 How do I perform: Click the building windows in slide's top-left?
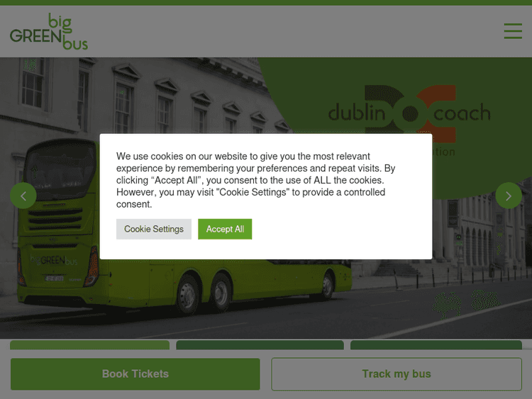pyautogui.click(x=32, y=82)
